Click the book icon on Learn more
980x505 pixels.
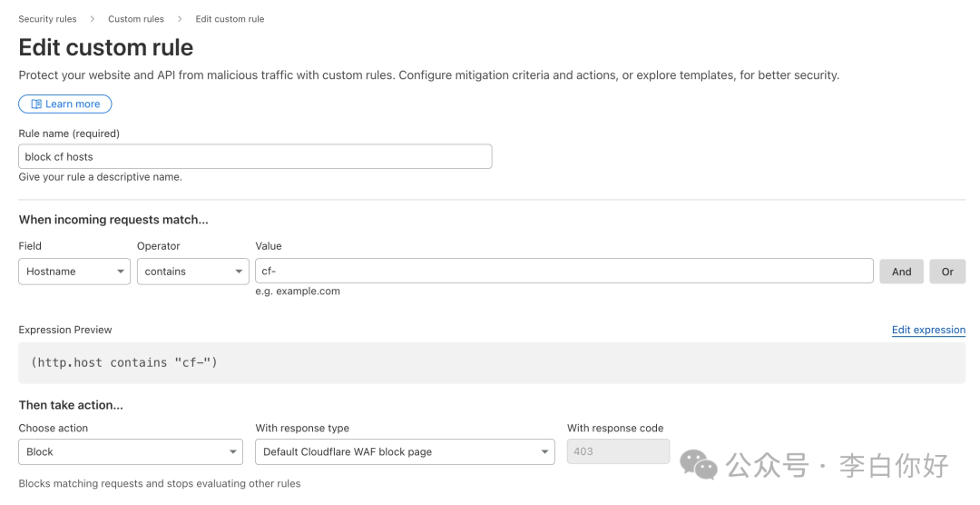(36, 104)
